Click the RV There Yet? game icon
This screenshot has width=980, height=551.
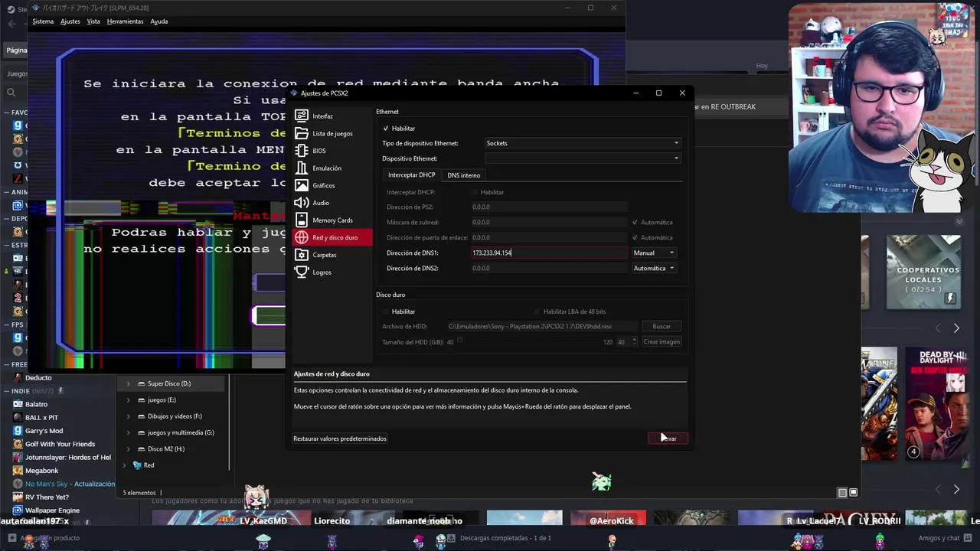click(x=18, y=497)
